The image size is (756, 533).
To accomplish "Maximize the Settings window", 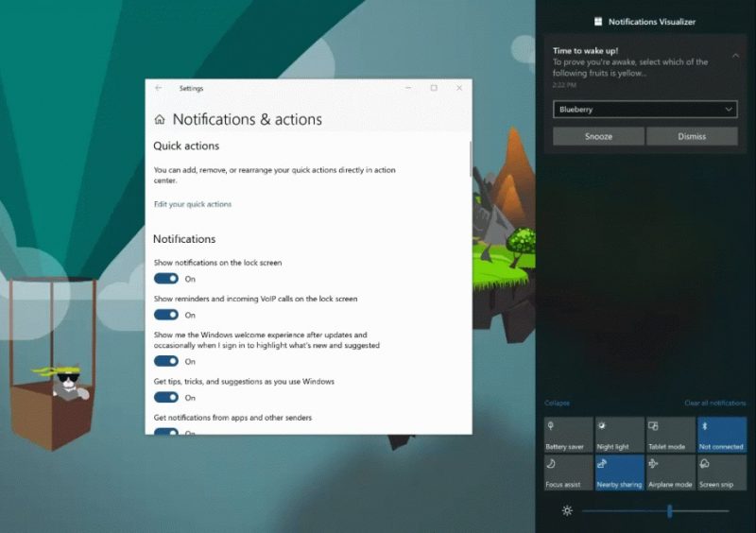I will pyautogui.click(x=434, y=88).
